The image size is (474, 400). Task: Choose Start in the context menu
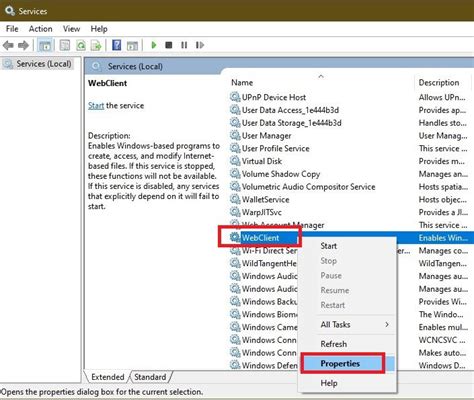347,246
